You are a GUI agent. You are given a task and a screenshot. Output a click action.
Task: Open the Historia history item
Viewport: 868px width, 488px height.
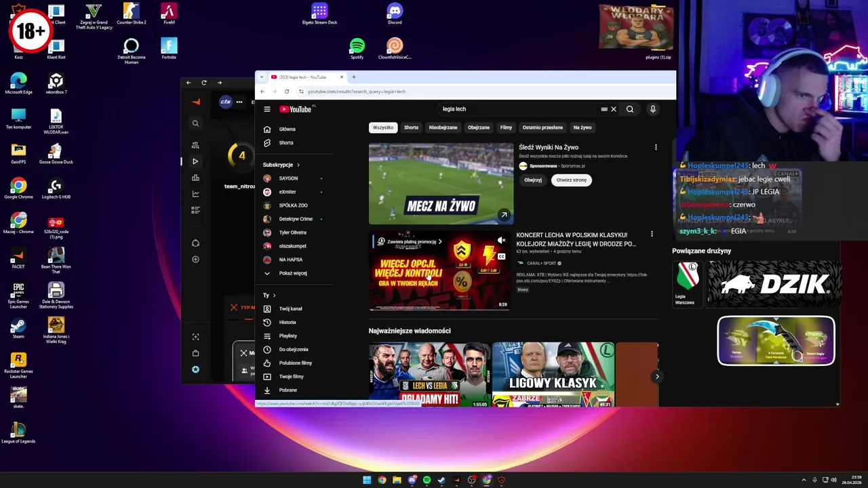point(288,322)
